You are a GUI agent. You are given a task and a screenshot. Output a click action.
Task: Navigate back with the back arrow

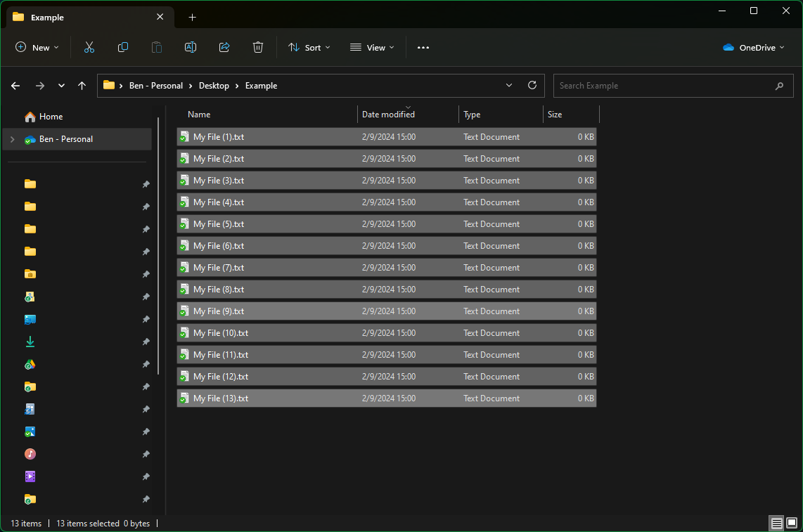point(15,85)
